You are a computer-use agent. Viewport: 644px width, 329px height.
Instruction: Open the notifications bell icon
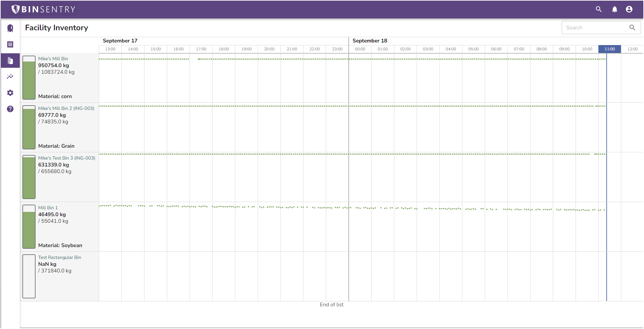[x=615, y=9]
